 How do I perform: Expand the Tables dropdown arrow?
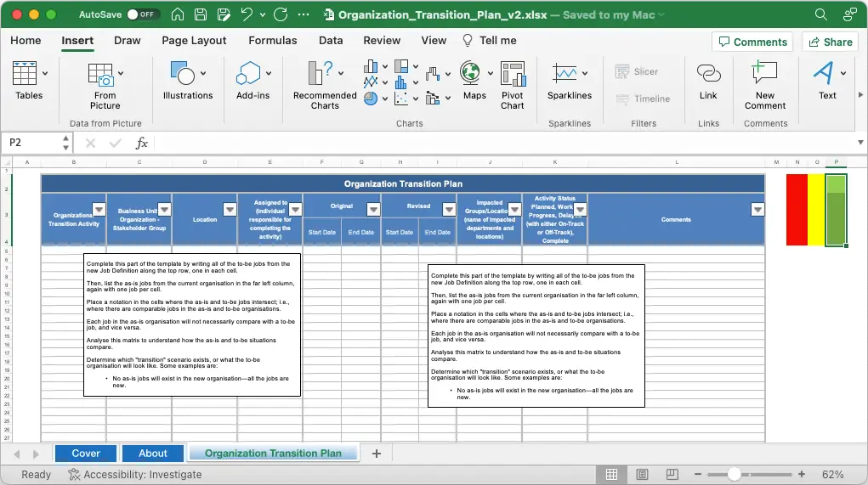pyautogui.click(x=45, y=73)
